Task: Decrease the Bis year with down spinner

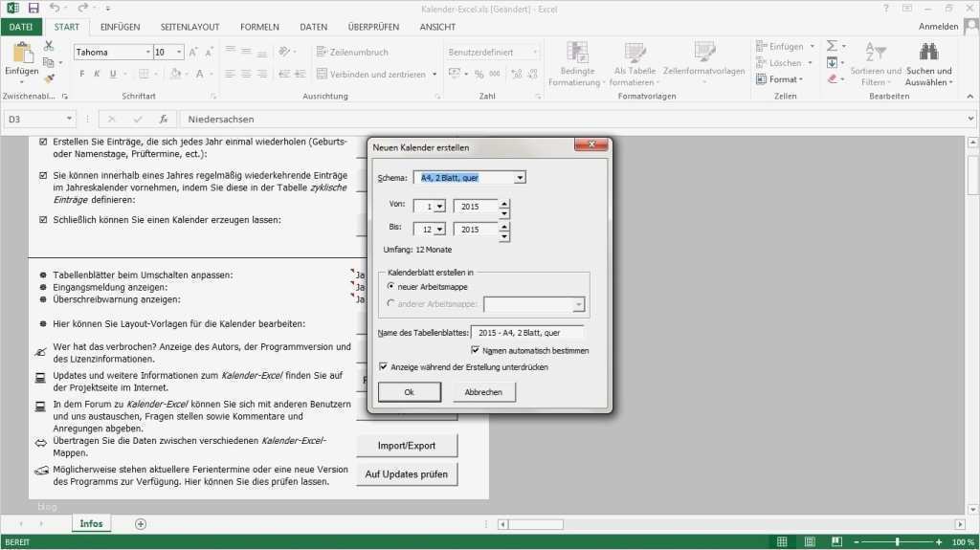Action: pos(503,237)
